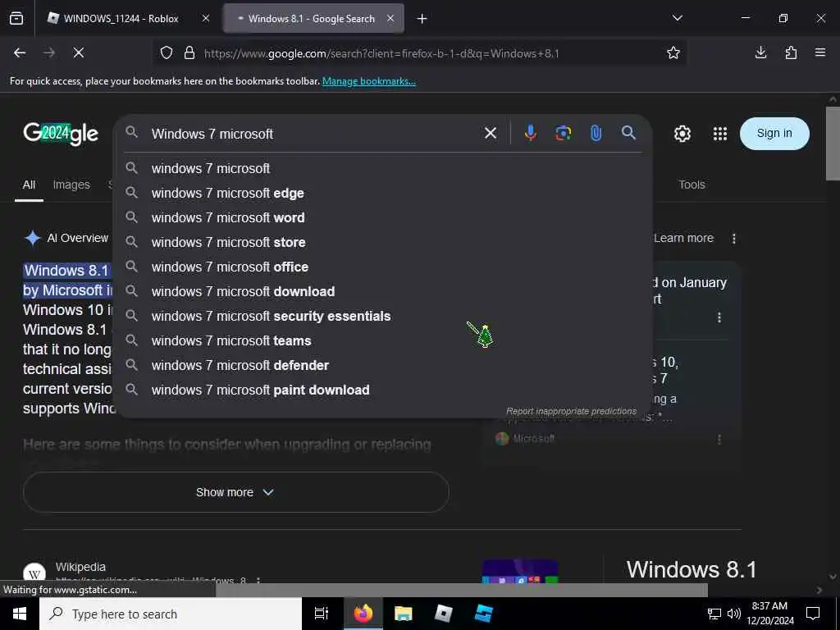Open tracking protection shield icon
This screenshot has width=840, height=630.
167,53
